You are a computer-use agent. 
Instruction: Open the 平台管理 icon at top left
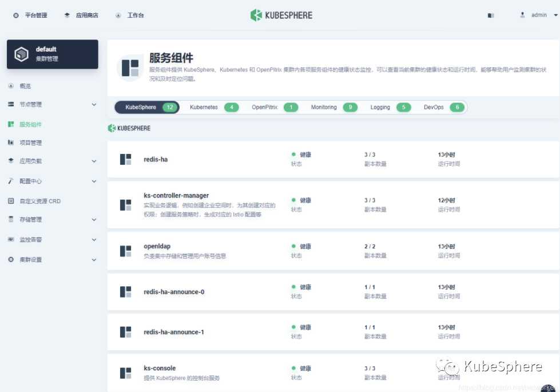[x=17, y=15]
